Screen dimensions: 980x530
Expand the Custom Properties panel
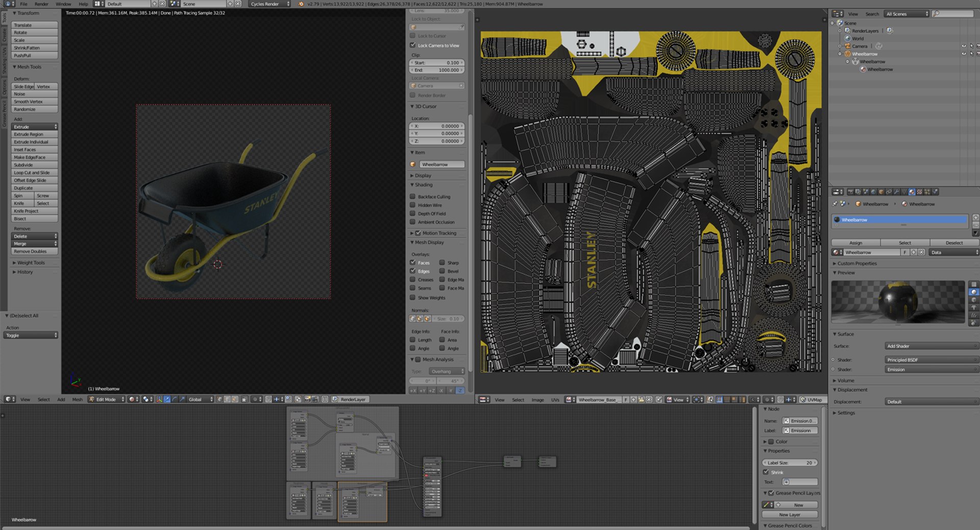coord(856,263)
